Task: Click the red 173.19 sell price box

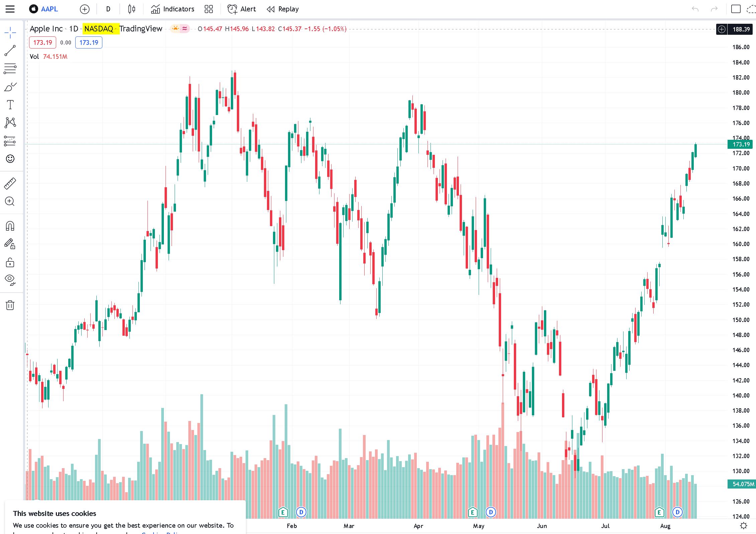Action: 42,42
